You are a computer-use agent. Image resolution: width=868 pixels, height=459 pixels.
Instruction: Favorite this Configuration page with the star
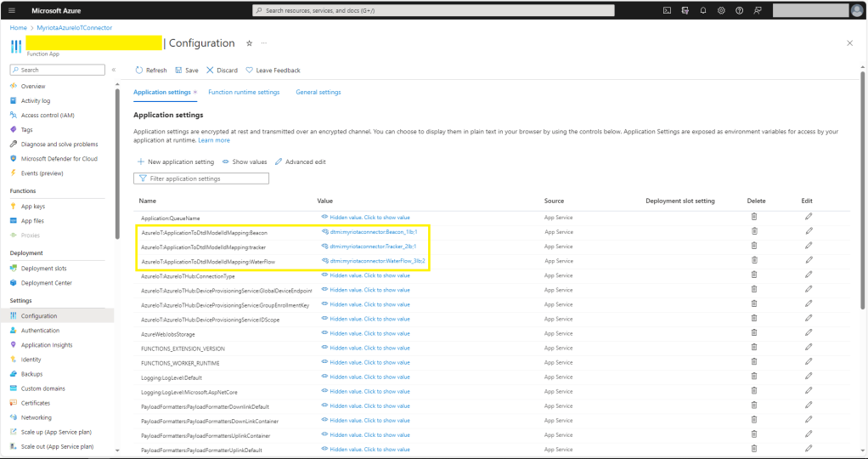point(249,42)
